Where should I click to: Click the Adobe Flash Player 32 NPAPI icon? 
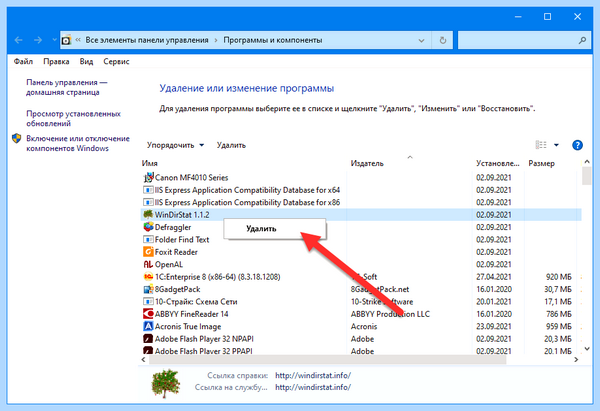pos(148,339)
